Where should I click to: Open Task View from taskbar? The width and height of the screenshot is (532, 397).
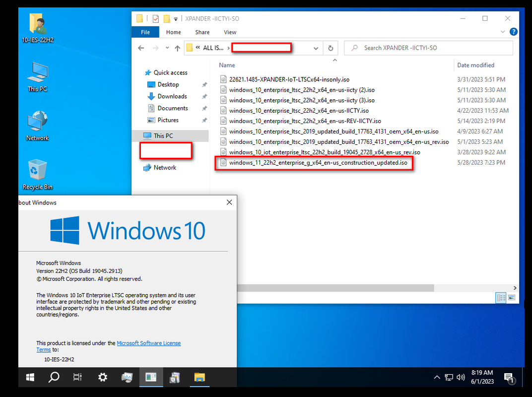point(78,377)
